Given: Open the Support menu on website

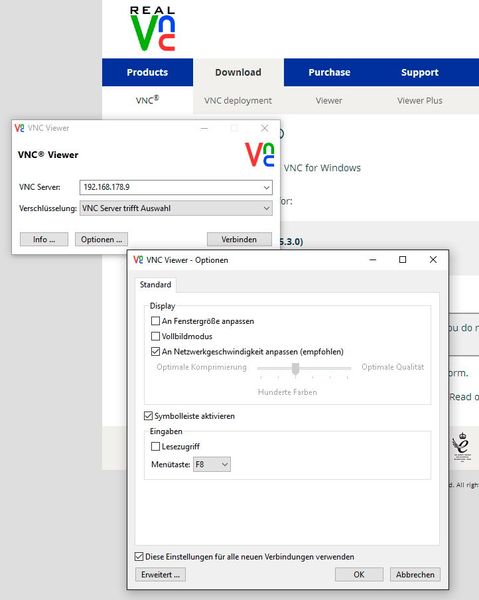Looking at the screenshot, I should pos(420,72).
